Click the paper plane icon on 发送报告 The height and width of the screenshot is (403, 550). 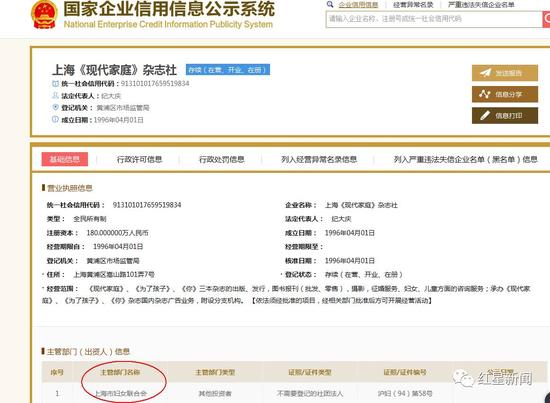(x=485, y=73)
